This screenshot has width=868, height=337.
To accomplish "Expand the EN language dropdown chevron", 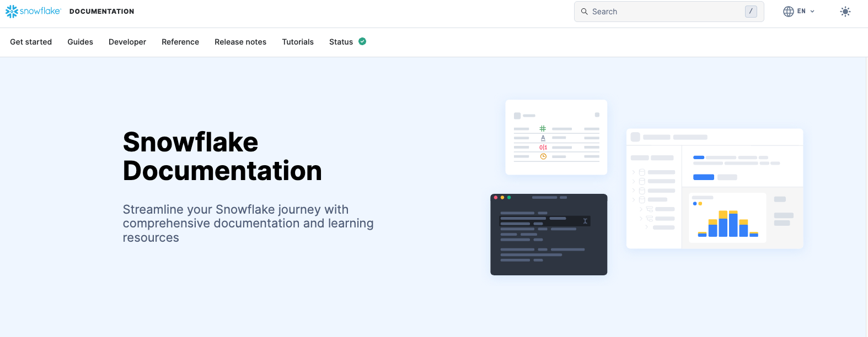I will tap(812, 12).
